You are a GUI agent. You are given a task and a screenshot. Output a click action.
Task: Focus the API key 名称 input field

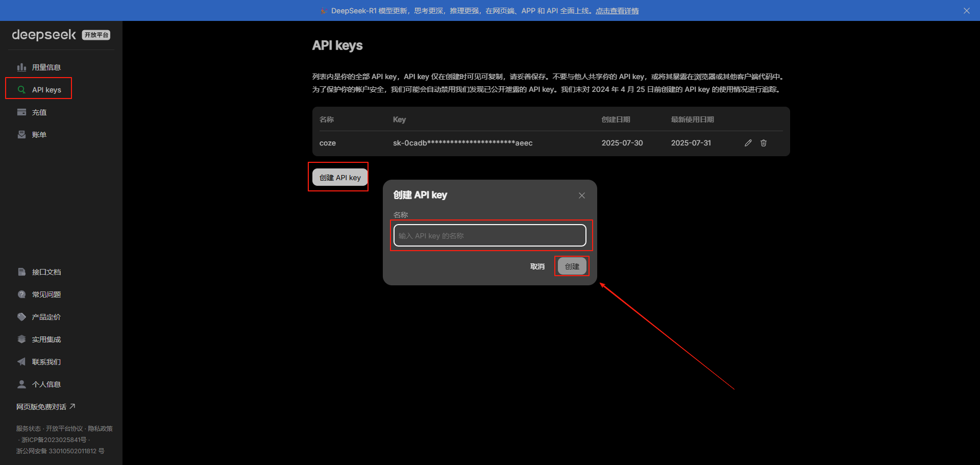(490, 235)
